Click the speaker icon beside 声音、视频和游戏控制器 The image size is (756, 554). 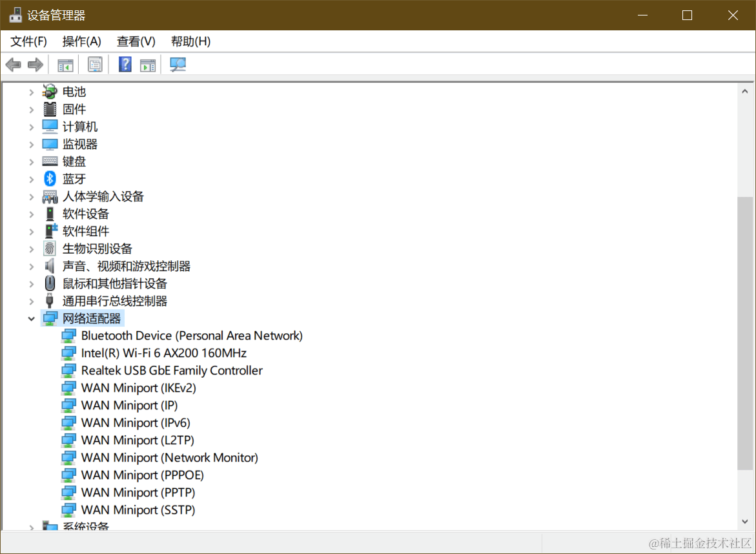tap(50, 265)
